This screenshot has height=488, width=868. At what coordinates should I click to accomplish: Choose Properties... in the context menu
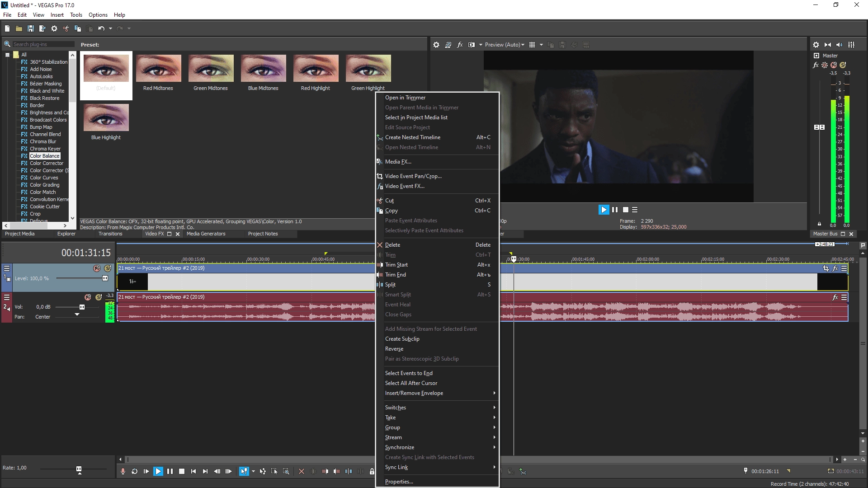(x=437, y=482)
